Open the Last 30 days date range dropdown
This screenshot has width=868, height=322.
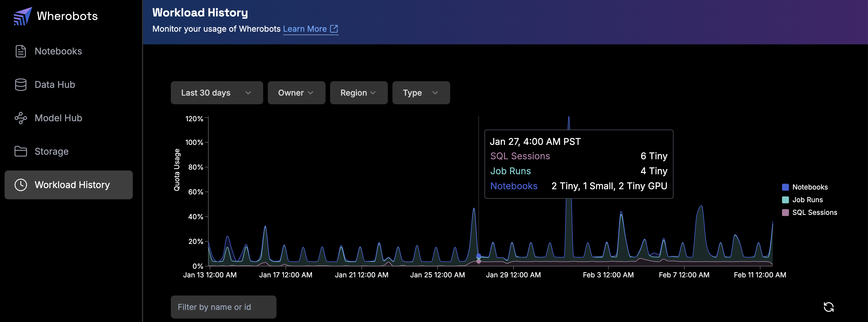pos(217,92)
